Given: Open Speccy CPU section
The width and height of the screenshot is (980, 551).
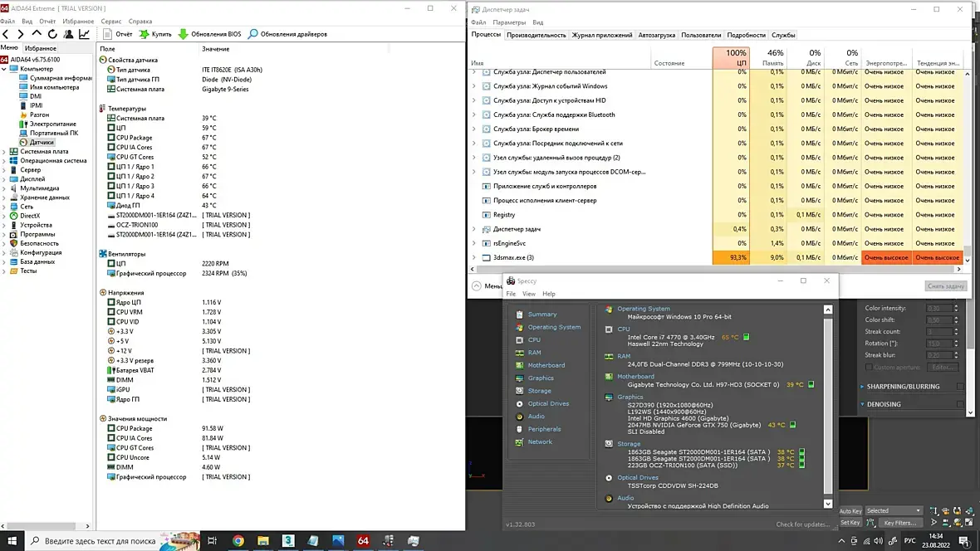Looking at the screenshot, I should click(534, 340).
